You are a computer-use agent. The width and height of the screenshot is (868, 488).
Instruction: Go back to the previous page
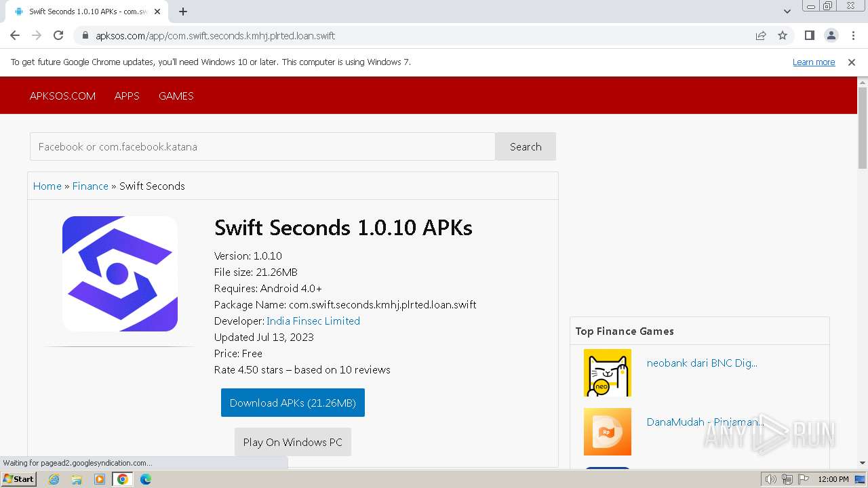coord(15,35)
